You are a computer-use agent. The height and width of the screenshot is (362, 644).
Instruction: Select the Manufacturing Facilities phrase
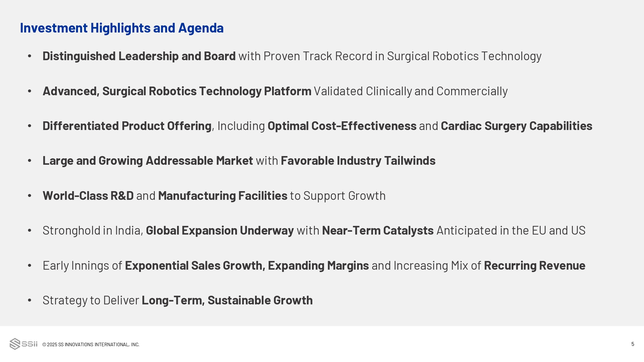(223, 196)
